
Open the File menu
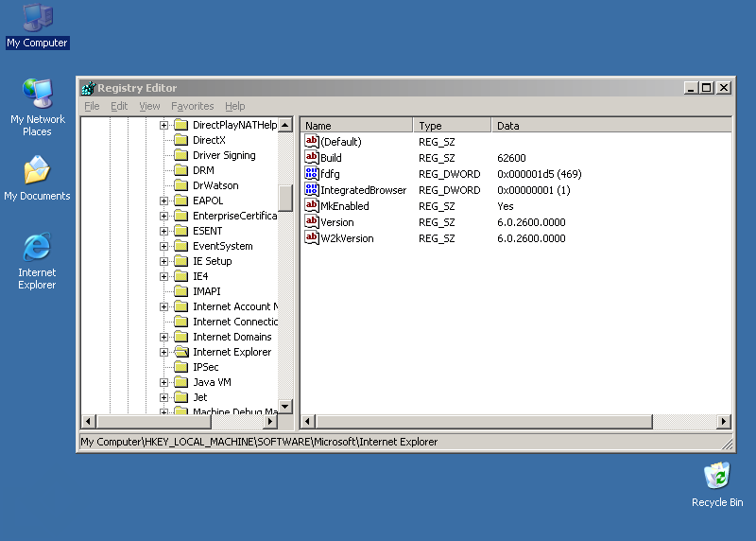pyautogui.click(x=92, y=106)
